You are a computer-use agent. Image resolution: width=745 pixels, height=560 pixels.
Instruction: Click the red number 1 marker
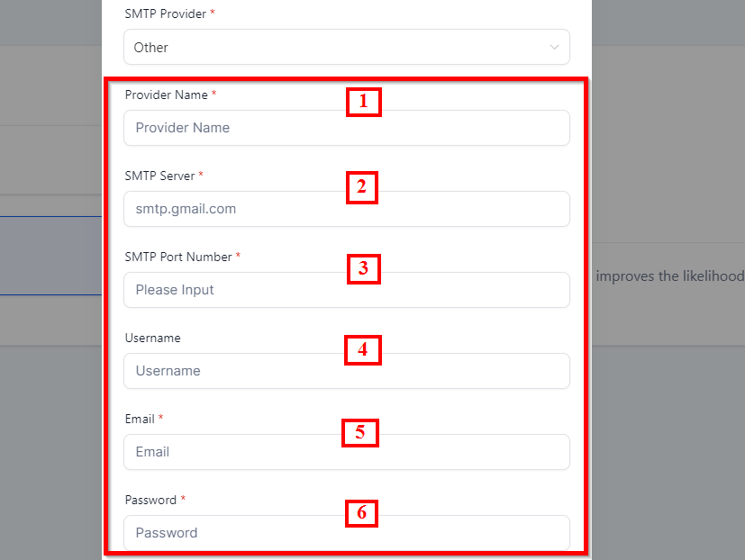click(x=363, y=102)
